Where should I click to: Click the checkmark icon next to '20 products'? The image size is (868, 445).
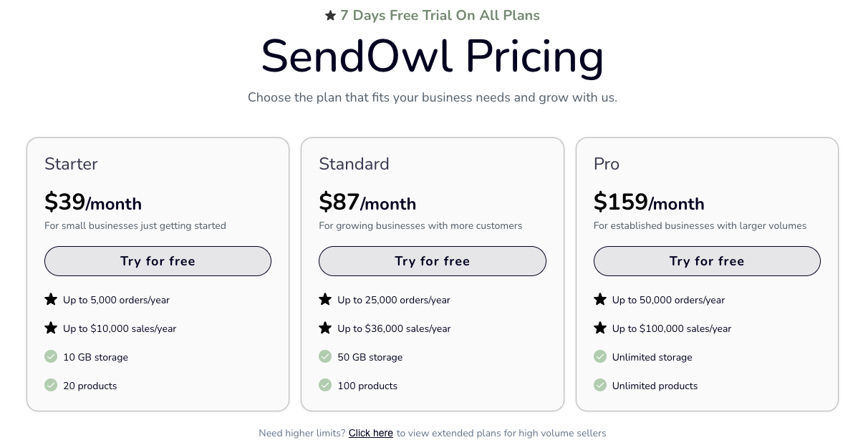(x=51, y=385)
